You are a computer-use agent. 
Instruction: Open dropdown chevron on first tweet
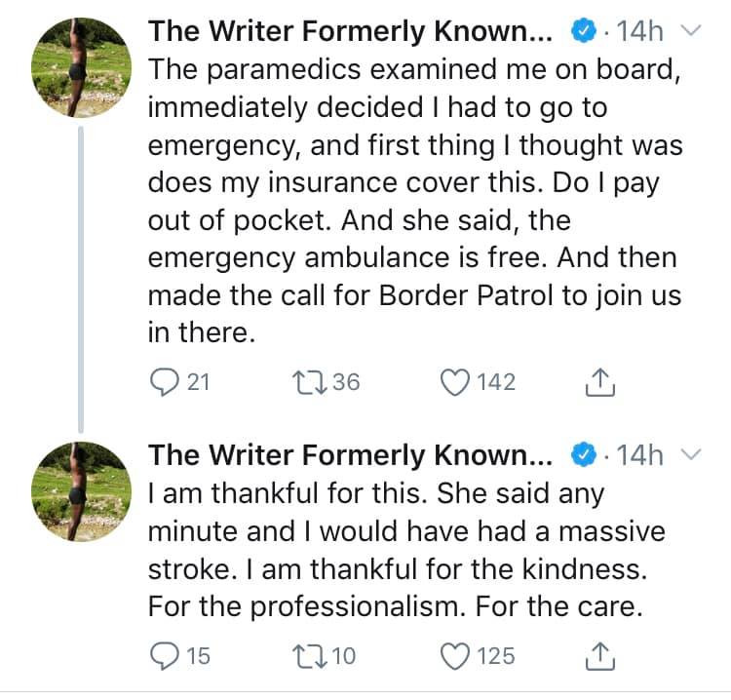[x=689, y=32]
